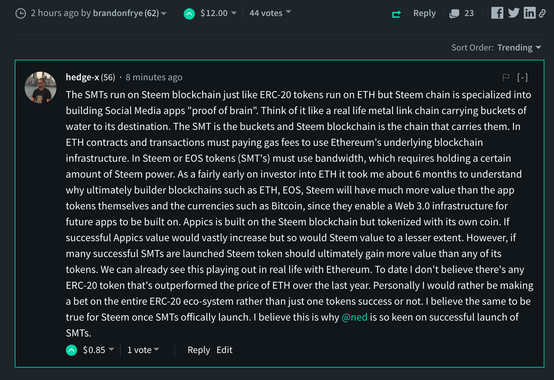This screenshot has height=380, width=554.
Task: Open the brandonfrye author dropdown
Action: tap(129, 13)
